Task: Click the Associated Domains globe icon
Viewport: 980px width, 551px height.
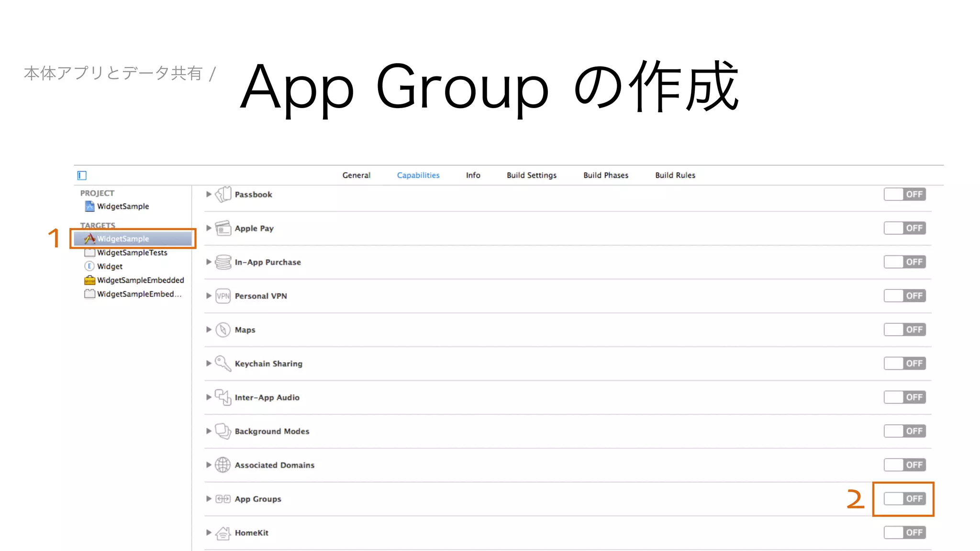Action: (223, 465)
